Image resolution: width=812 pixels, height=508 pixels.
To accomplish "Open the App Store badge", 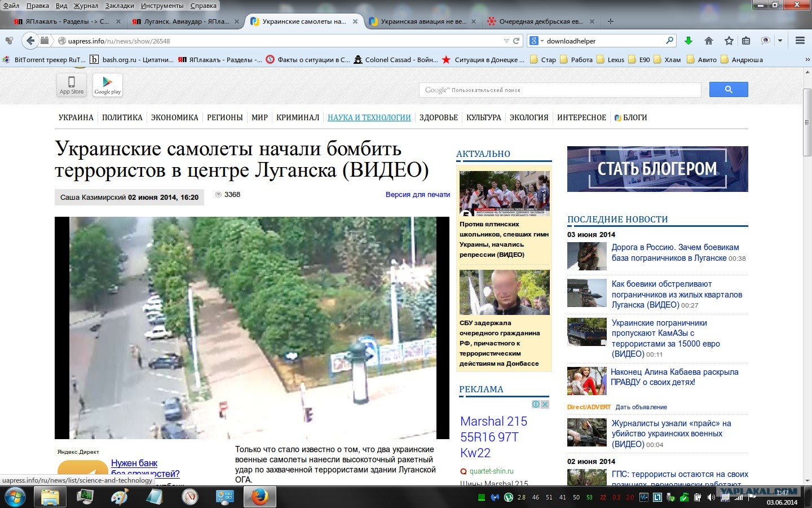I will [72, 85].
